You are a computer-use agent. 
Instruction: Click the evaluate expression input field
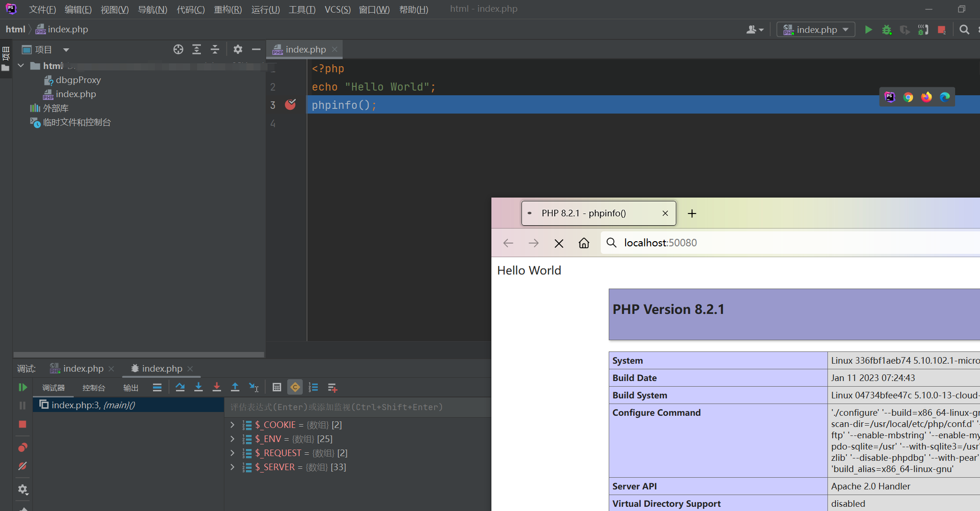click(357, 407)
